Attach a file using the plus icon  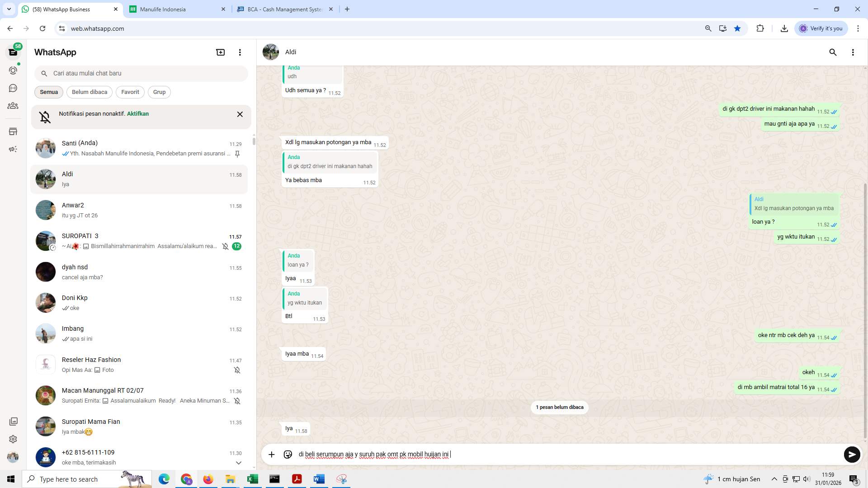[x=271, y=454]
